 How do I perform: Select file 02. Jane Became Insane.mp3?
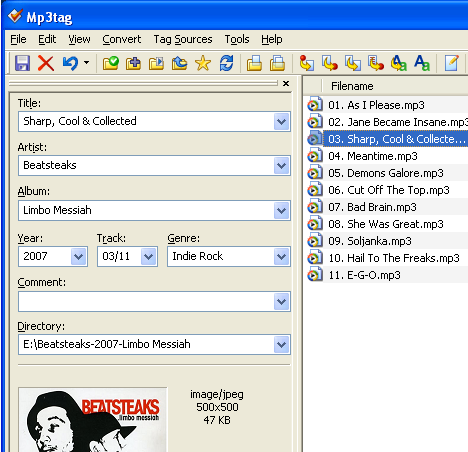click(398, 122)
